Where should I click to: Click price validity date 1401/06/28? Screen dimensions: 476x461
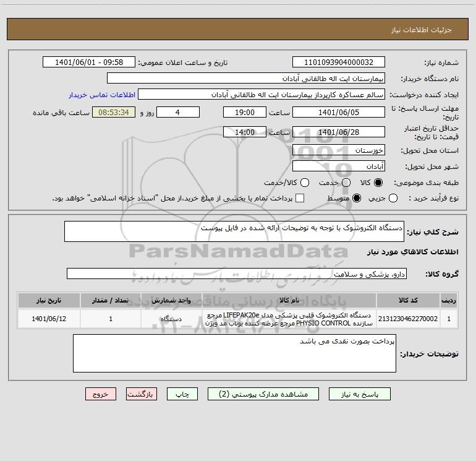pyautogui.click(x=339, y=132)
